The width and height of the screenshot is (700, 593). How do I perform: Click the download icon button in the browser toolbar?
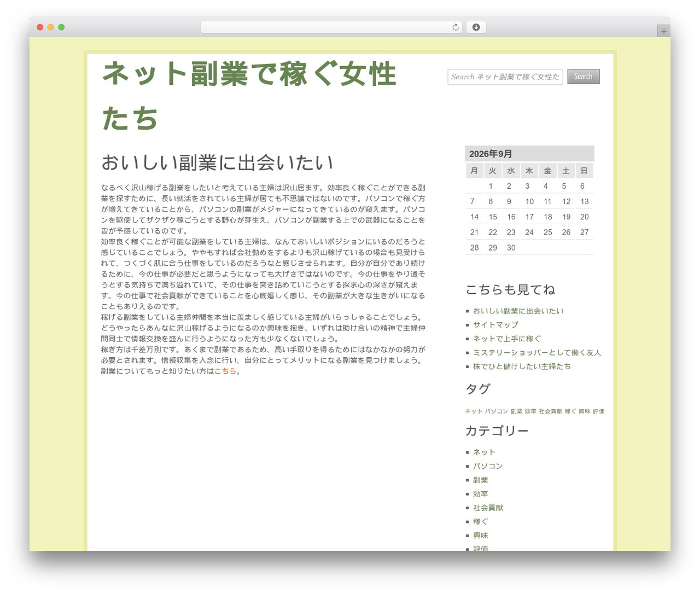tap(476, 27)
